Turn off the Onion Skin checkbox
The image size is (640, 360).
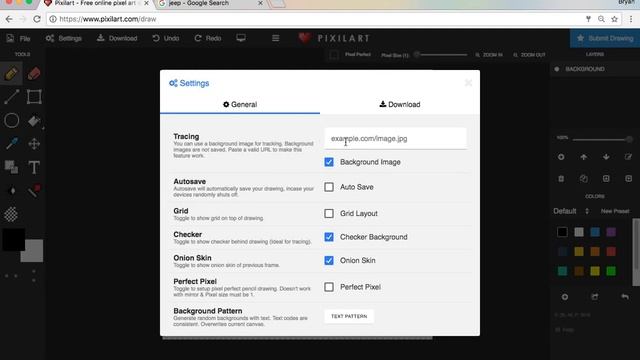329,260
